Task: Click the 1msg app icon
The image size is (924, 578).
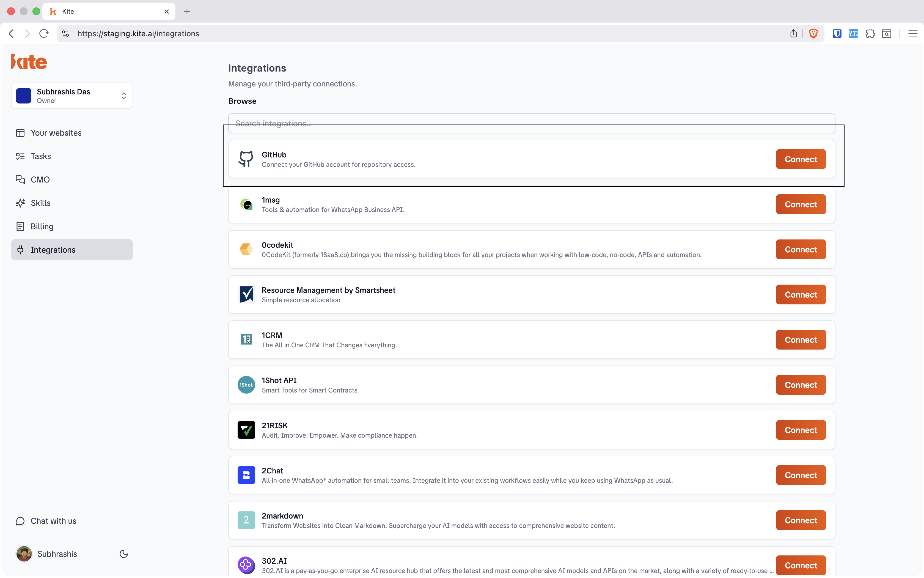Action: (246, 204)
